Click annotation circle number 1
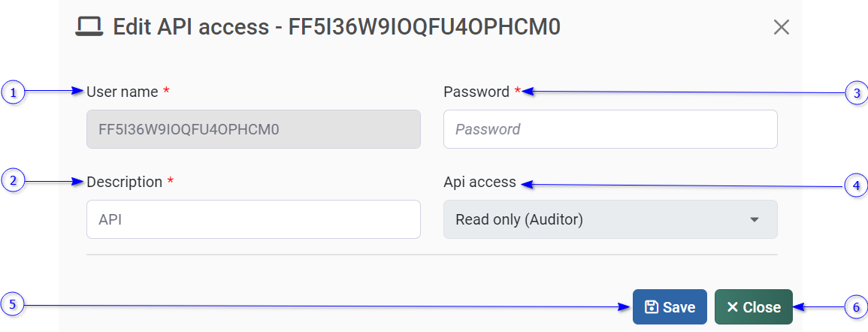 pos(13,92)
